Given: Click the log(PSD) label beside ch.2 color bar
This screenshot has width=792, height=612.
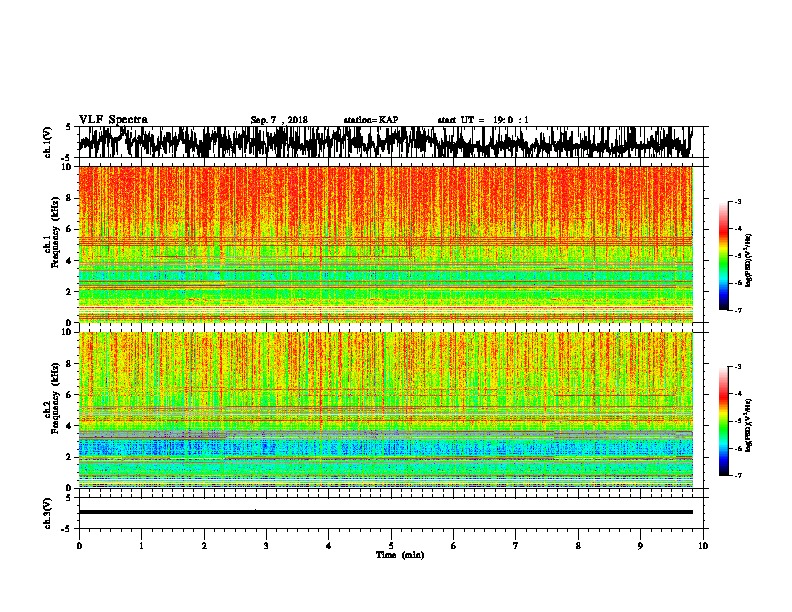Looking at the screenshot, I should click(749, 425).
